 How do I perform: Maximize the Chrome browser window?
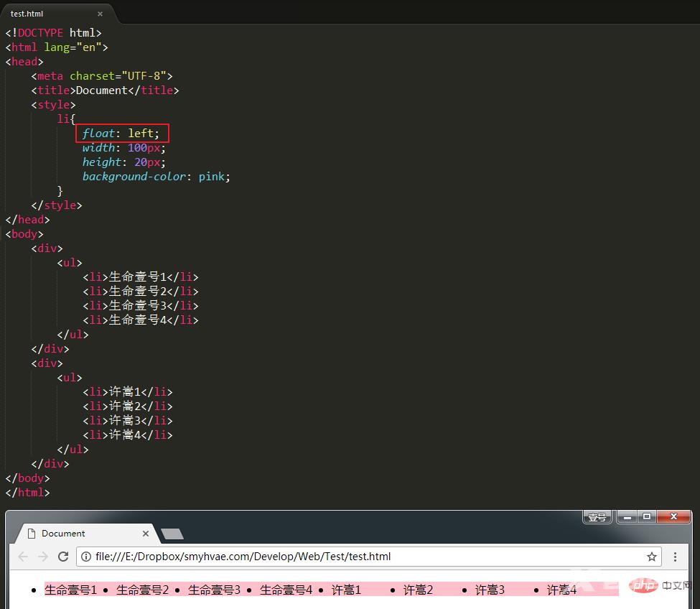[647, 516]
